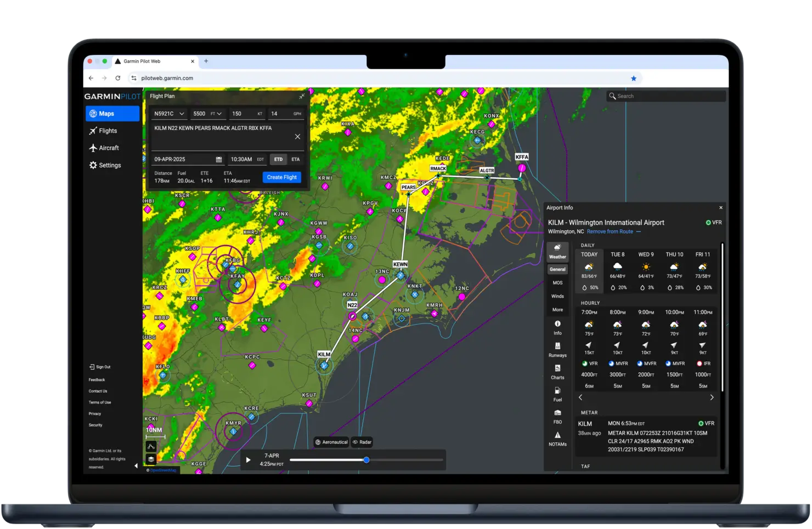Clear the flight plan route with X

click(297, 136)
